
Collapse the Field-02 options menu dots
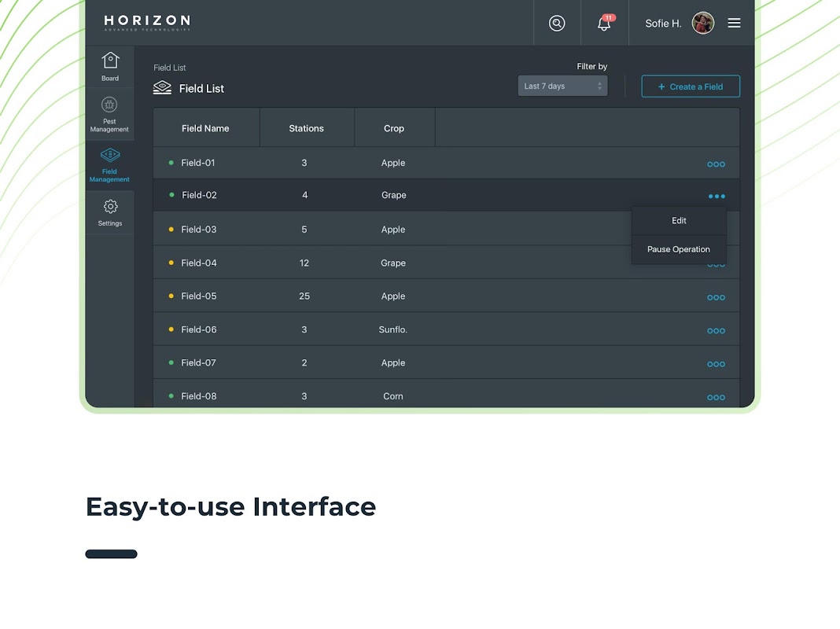(717, 197)
